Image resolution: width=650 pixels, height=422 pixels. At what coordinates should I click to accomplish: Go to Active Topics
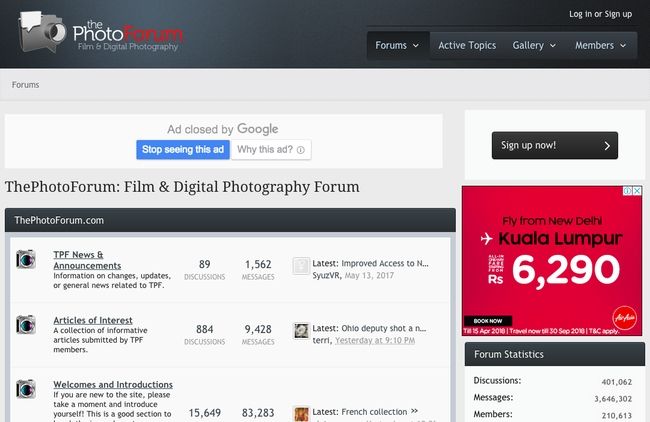(x=467, y=45)
